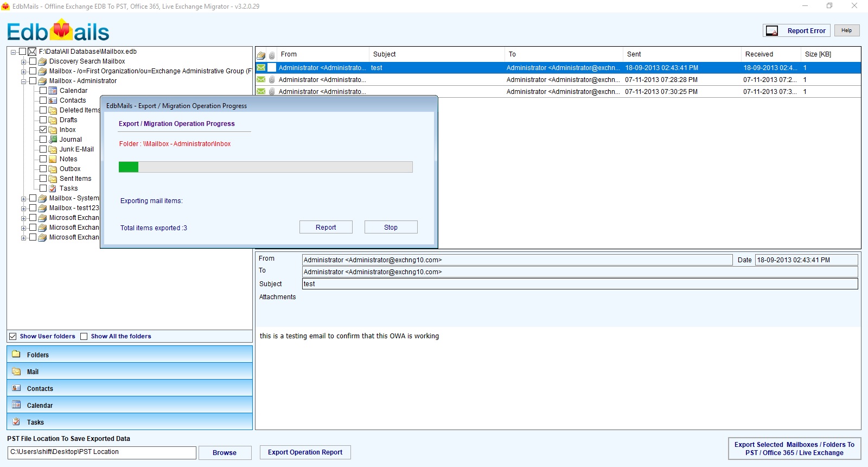Switch to the Mail navigation pane

click(129, 371)
